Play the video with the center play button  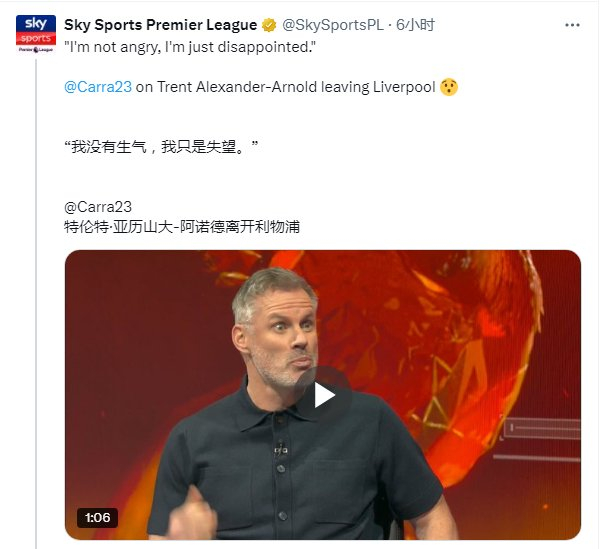click(324, 395)
